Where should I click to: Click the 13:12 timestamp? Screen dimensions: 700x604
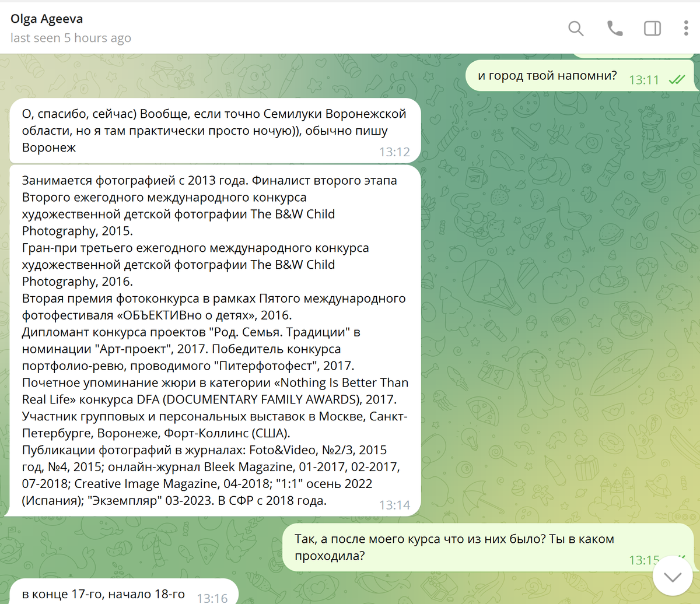pos(394,152)
